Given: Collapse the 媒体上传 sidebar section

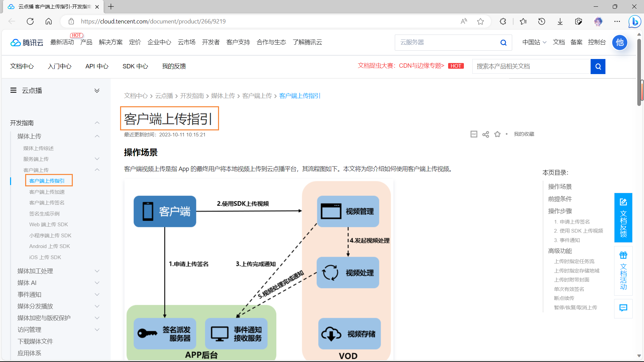Looking at the screenshot, I should tap(97, 136).
